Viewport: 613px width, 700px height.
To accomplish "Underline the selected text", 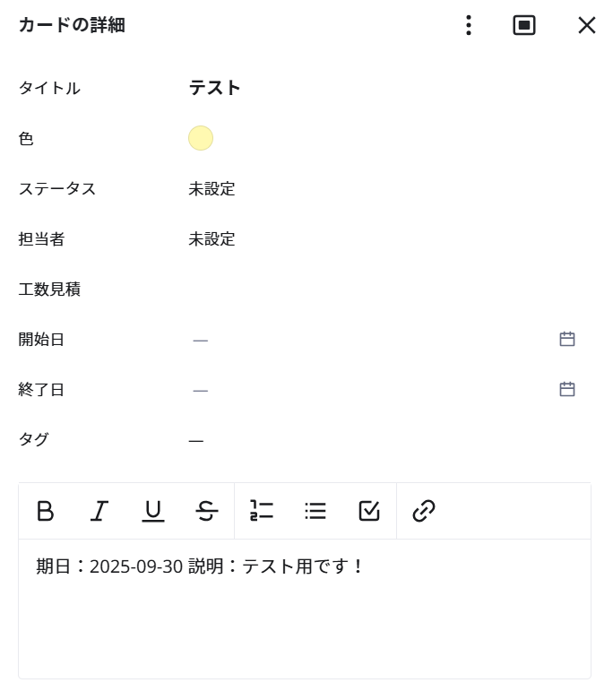I will [x=153, y=511].
